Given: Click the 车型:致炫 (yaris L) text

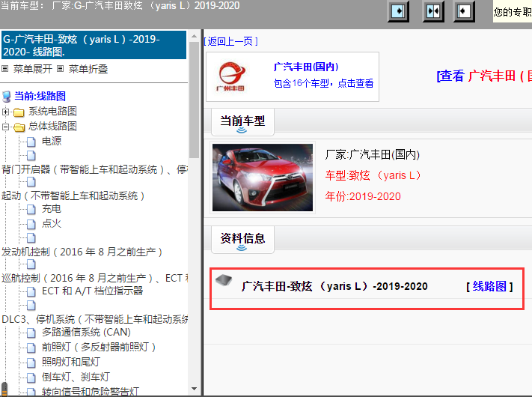Looking at the screenshot, I should [373, 175].
